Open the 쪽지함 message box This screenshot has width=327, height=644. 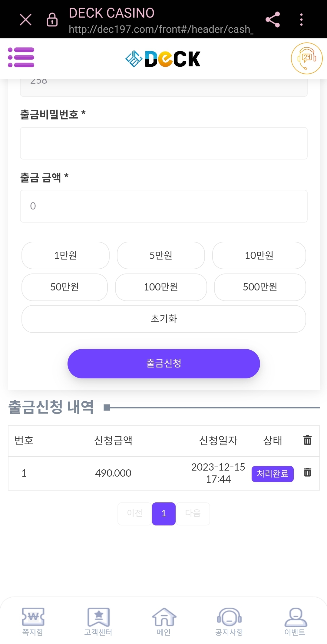click(x=33, y=622)
